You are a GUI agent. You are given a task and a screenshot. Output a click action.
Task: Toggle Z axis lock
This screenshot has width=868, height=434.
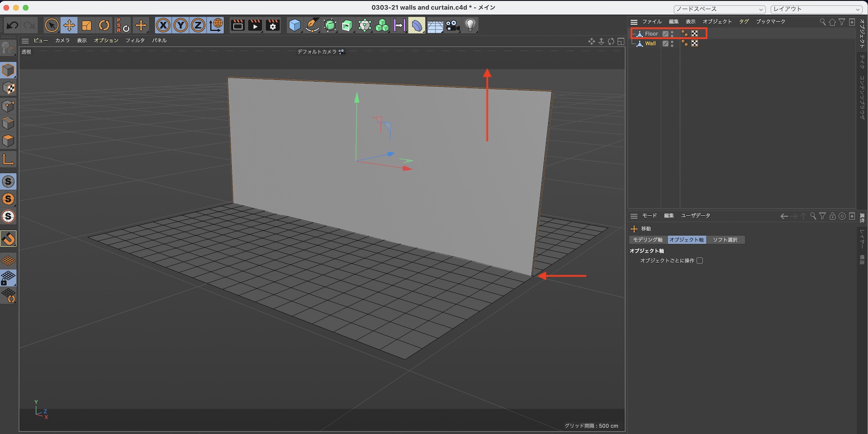(198, 26)
